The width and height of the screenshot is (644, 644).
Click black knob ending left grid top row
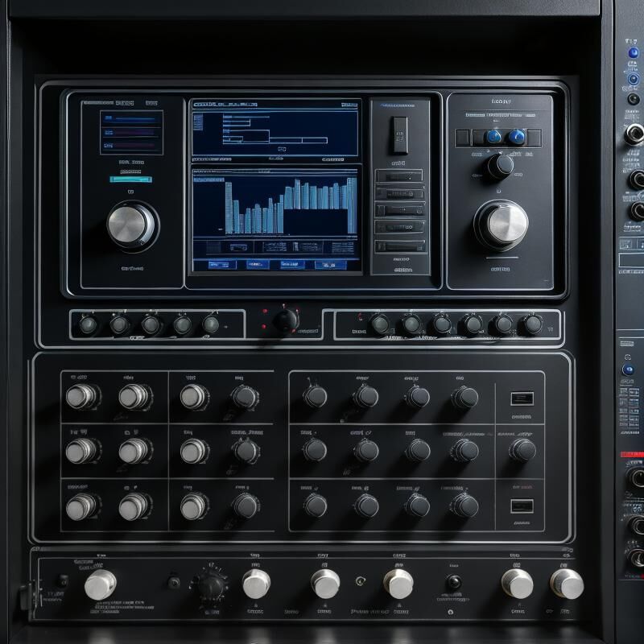click(246, 397)
